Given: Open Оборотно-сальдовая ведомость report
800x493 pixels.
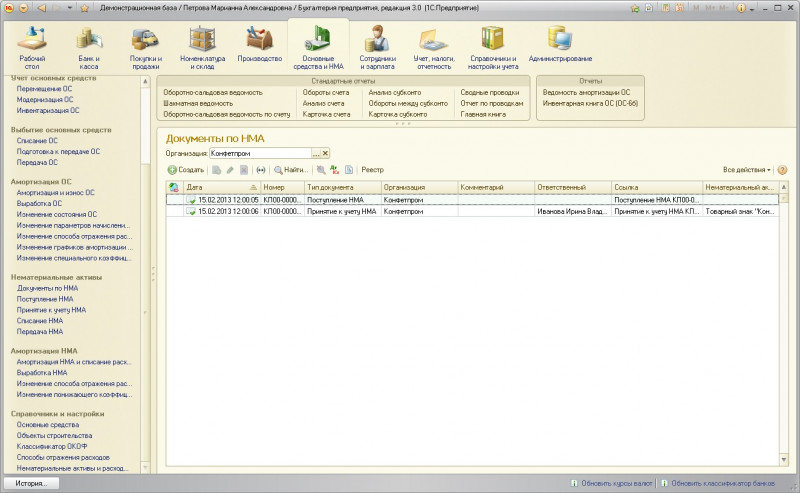Looking at the screenshot, I should coord(213,92).
